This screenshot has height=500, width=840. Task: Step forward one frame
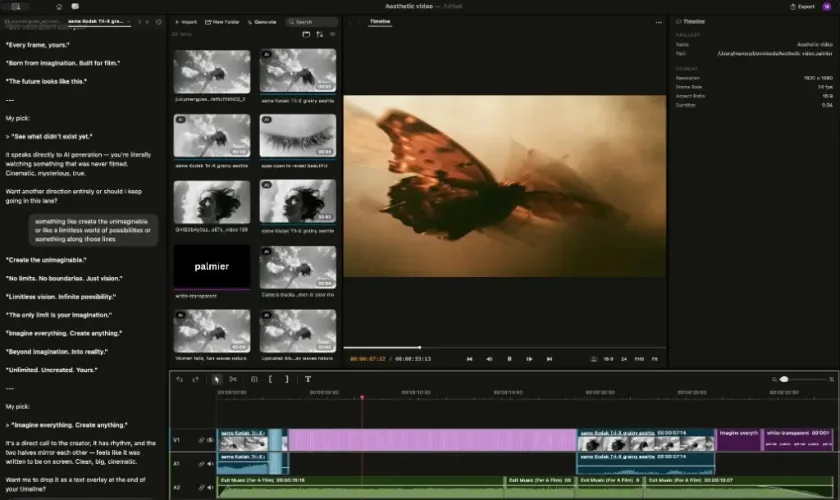pyautogui.click(x=529, y=359)
